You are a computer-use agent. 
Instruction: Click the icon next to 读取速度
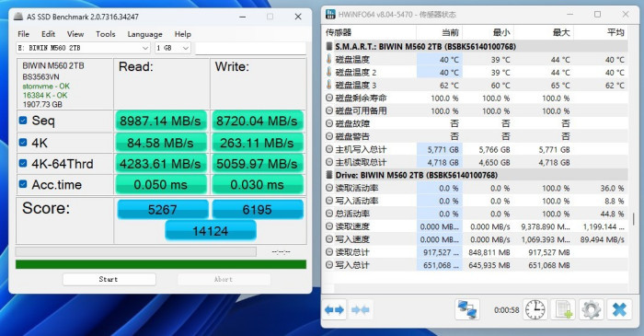tap(329, 226)
